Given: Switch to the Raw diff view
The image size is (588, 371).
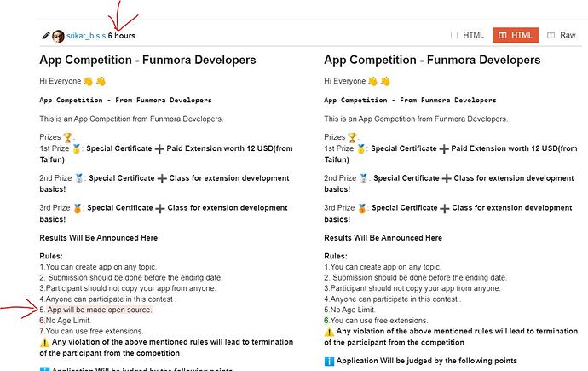Looking at the screenshot, I should click(562, 35).
